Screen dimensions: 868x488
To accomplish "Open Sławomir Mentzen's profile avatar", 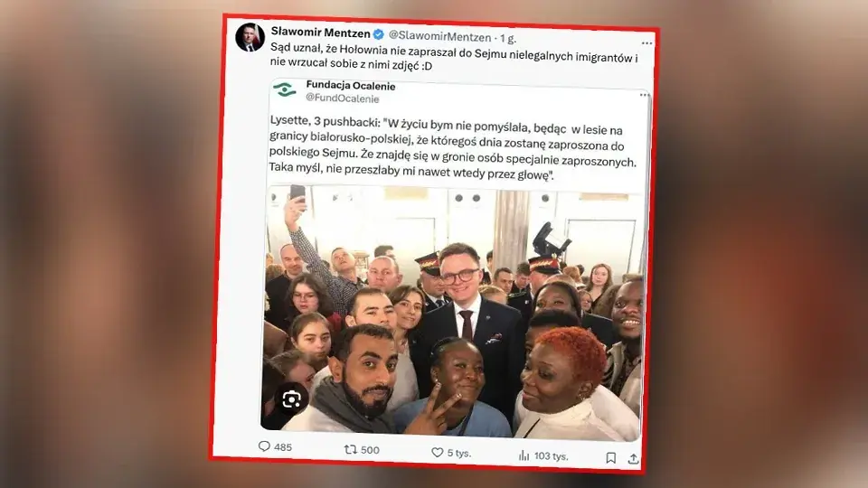I will [250, 37].
